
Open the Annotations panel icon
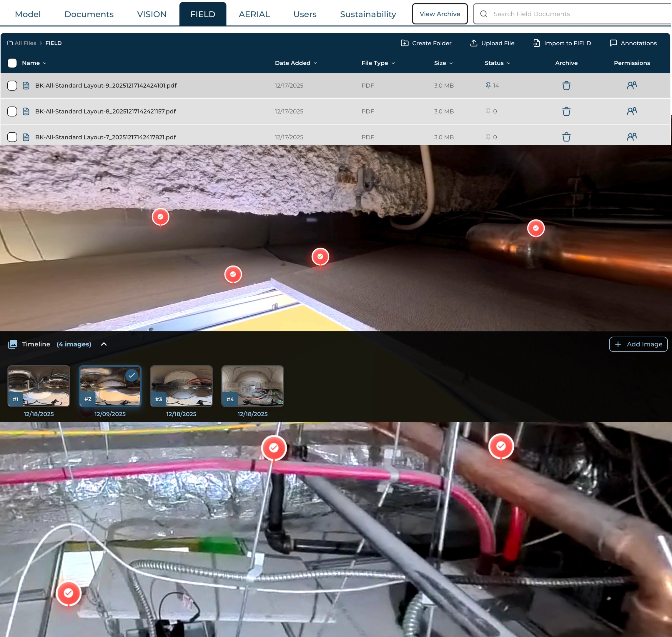614,43
